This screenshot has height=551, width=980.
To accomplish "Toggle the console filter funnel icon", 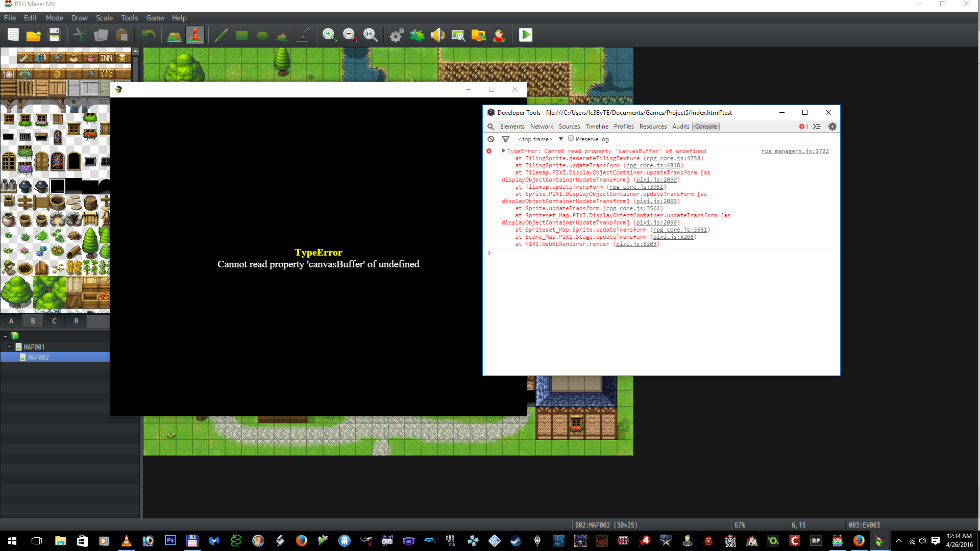I will pos(506,139).
